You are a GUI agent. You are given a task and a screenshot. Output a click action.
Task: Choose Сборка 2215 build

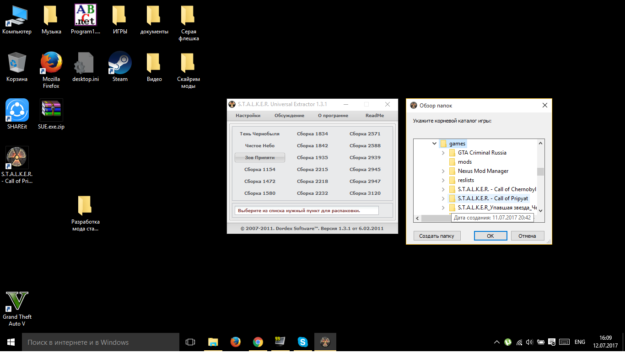tap(312, 170)
